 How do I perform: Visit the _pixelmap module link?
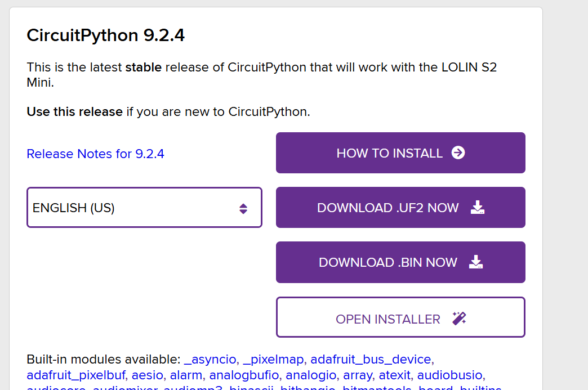click(273, 359)
